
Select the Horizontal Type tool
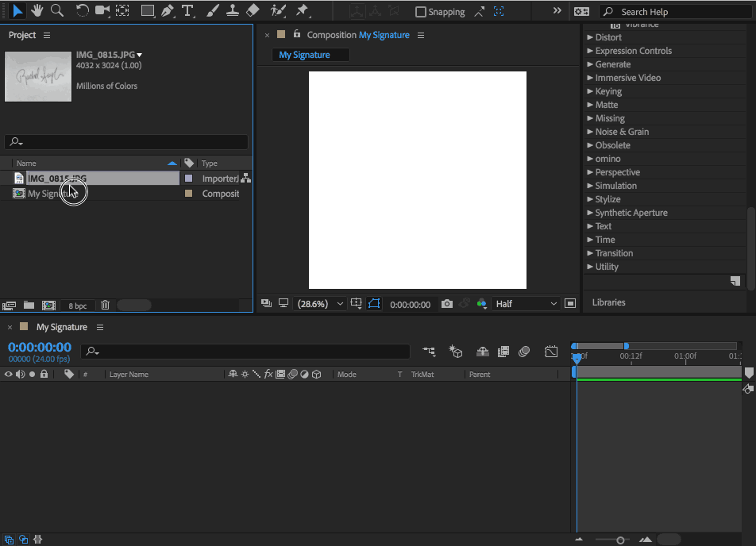coord(187,10)
